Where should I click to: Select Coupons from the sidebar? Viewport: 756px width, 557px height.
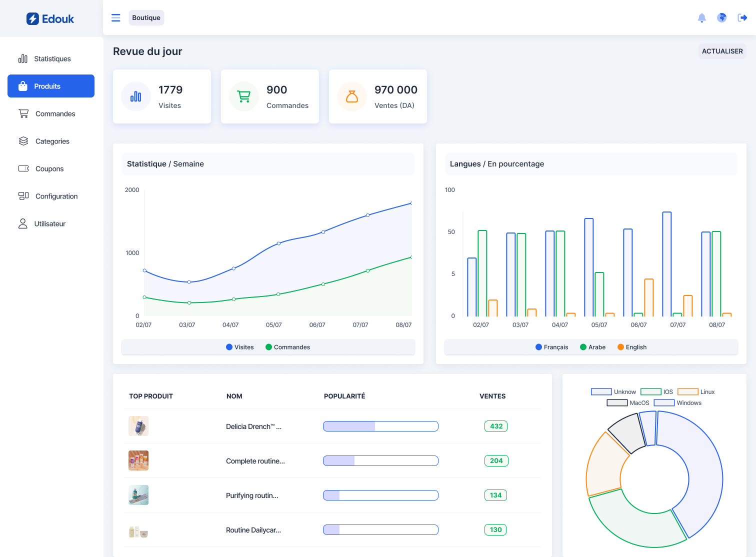coord(49,169)
